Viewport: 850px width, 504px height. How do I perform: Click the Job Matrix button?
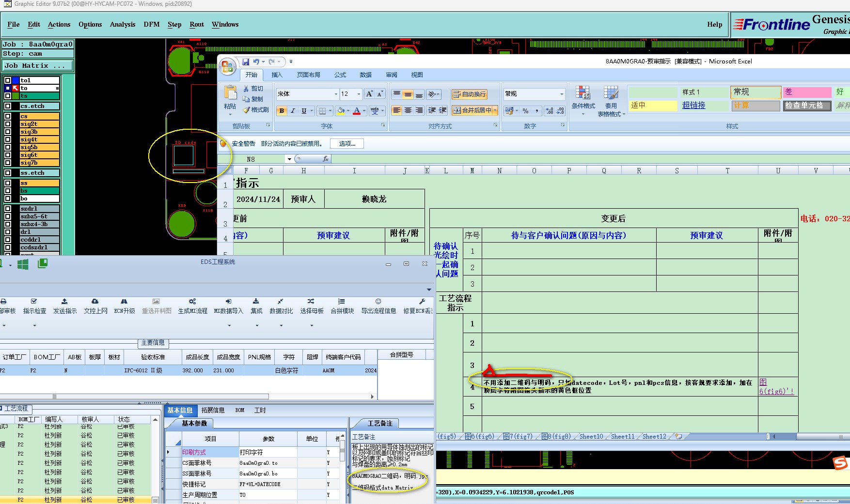(38, 65)
